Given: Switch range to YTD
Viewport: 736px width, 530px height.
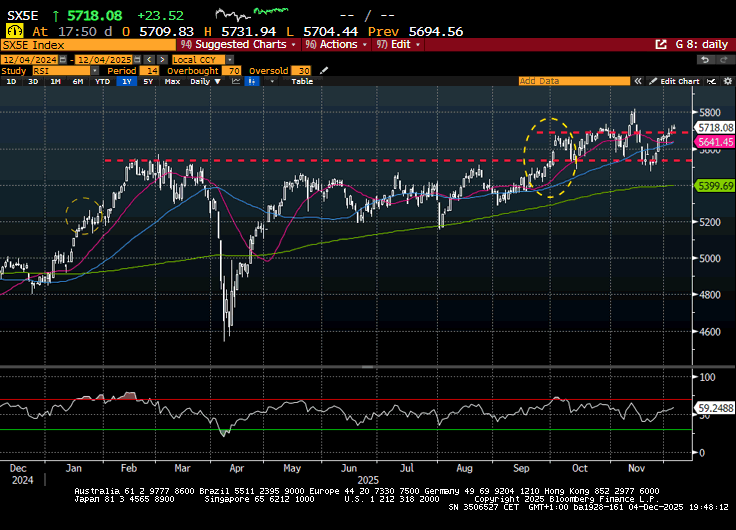Looking at the screenshot, I should (102, 81).
